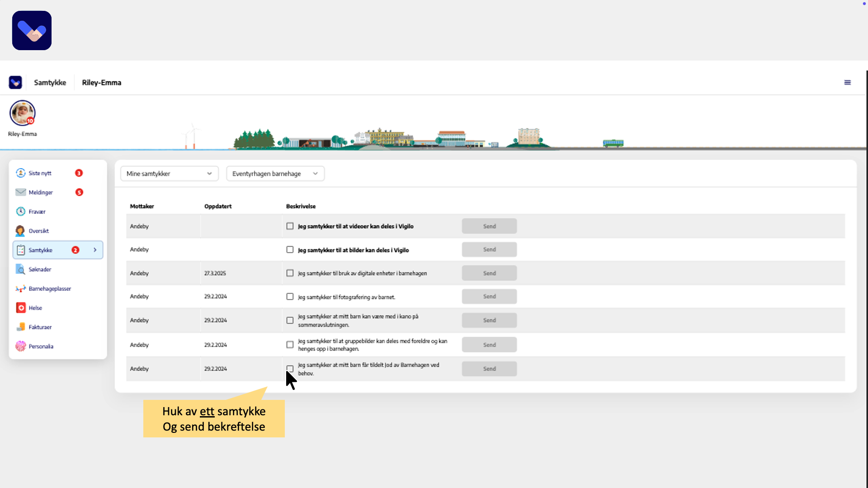This screenshot has width=868, height=488.
Task: Open Meldinger envelope icon
Action: point(21,192)
